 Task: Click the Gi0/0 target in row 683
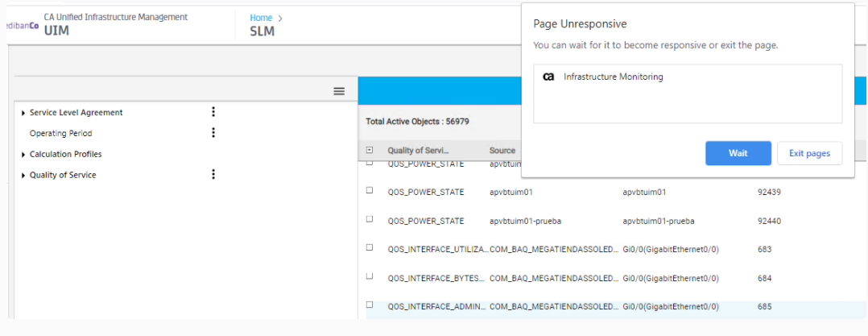click(671, 249)
